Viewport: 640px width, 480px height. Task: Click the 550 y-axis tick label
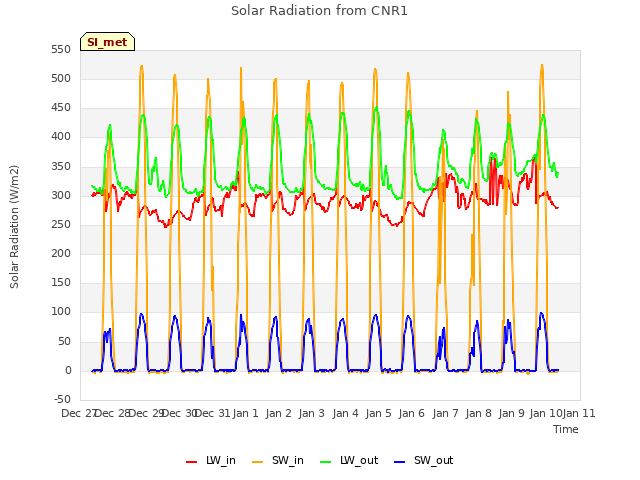click(61, 50)
